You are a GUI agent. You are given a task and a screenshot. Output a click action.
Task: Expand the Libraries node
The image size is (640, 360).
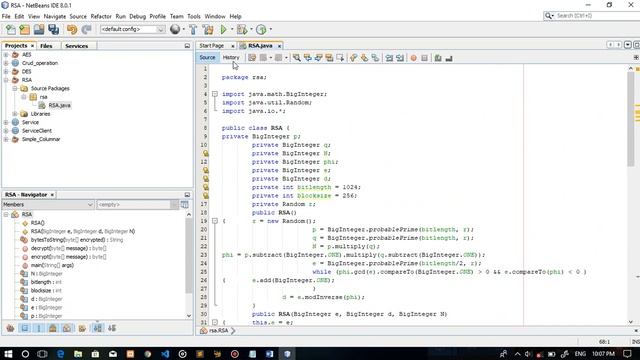click(15, 114)
